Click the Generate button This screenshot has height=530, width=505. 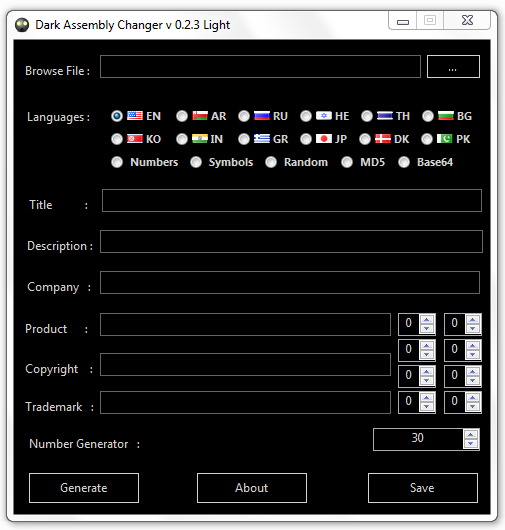(x=84, y=488)
